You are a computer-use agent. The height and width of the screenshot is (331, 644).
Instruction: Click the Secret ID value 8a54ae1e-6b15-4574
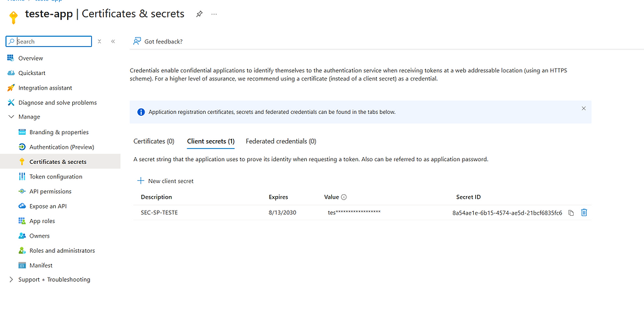click(507, 213)
